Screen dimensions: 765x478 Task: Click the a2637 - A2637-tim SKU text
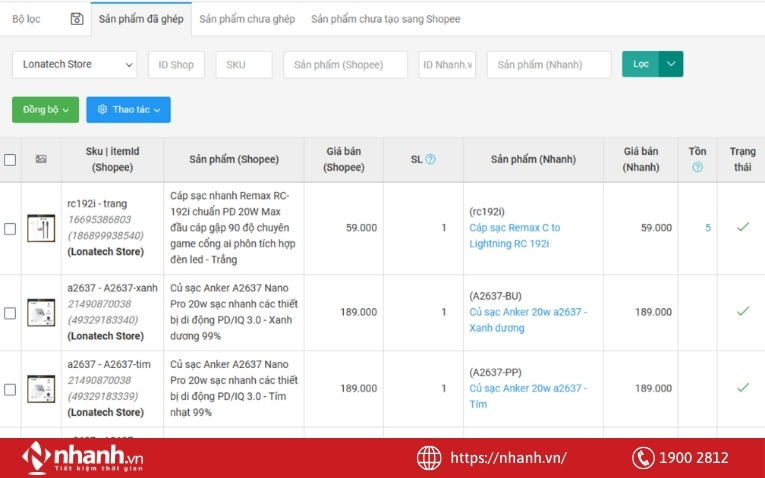tap(109, 364)
